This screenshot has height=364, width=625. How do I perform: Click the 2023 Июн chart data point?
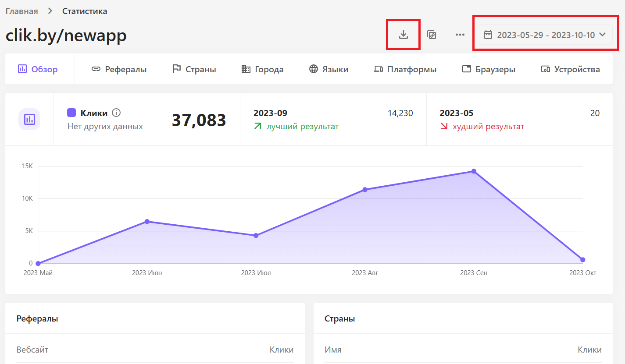(x=147, y=222)
